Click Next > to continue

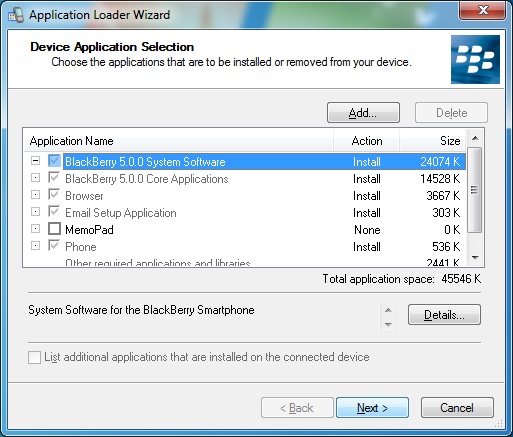coord(372,408)
